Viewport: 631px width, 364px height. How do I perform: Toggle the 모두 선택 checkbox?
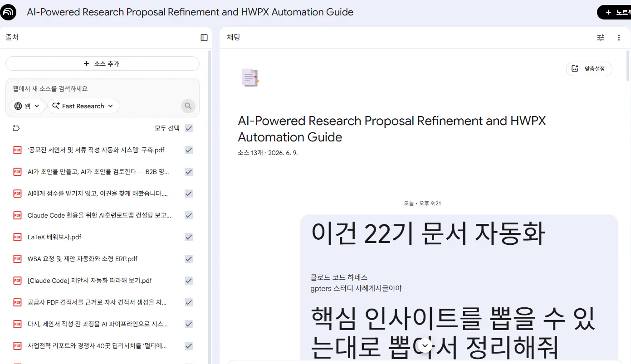coord(189,128)
